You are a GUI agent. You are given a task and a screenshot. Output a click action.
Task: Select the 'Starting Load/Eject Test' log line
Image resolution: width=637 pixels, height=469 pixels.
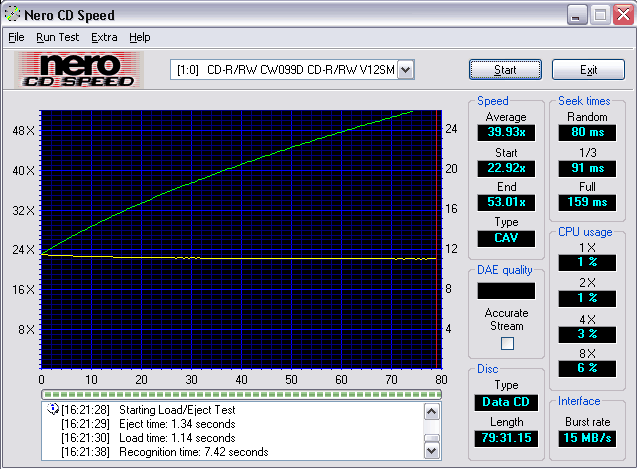coord(177,410)
